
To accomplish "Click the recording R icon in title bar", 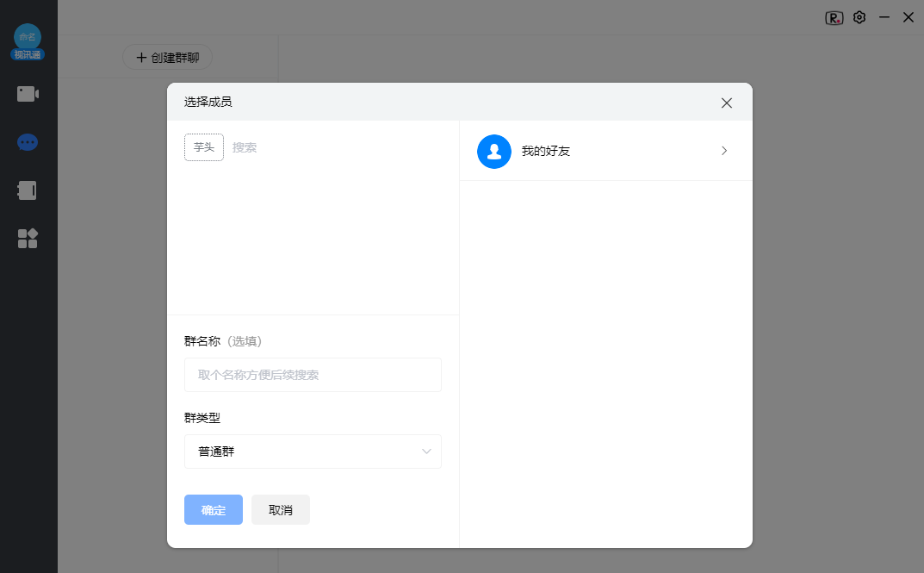I will (x=834, y=17).
